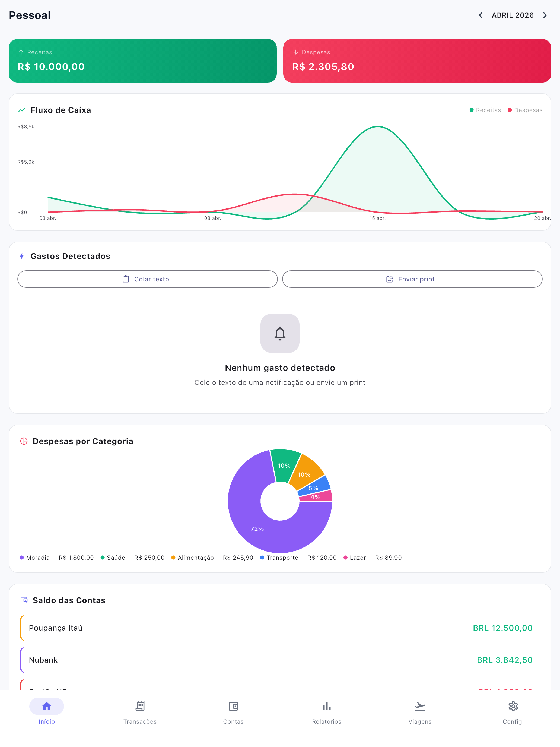This screenshot has height=747, width=560.
Task: Click the image icon in Enviar print
Action: pos(390,279)
